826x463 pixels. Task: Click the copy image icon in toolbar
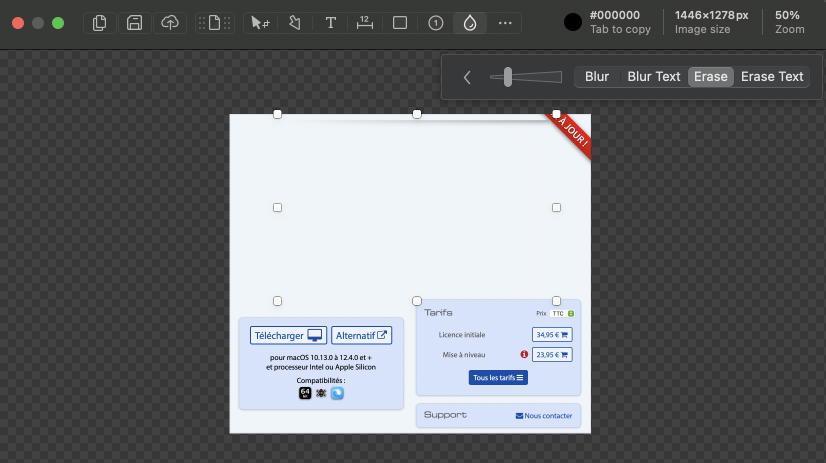99,23
